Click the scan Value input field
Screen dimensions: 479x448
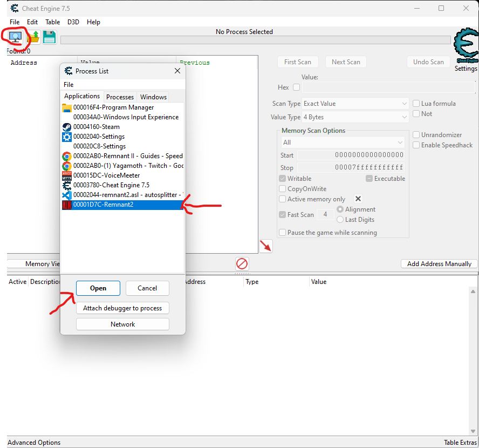pos(388,87)
